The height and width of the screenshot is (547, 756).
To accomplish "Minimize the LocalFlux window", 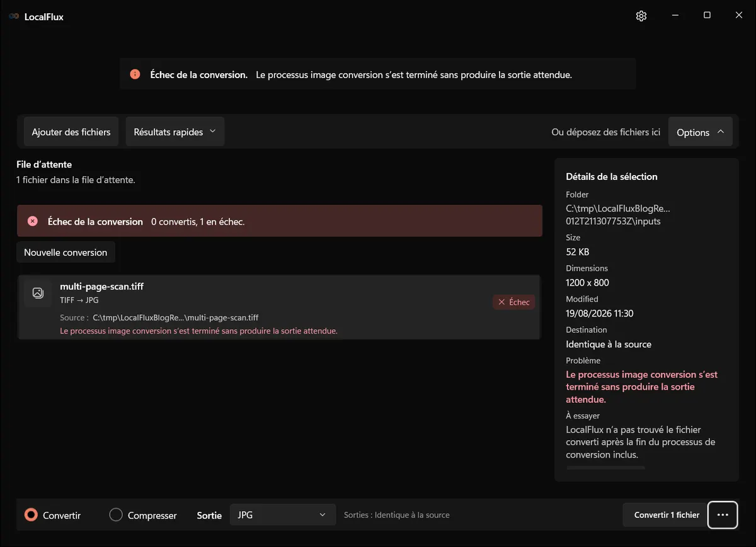I will pyautogui.click(x=675, y=16).
